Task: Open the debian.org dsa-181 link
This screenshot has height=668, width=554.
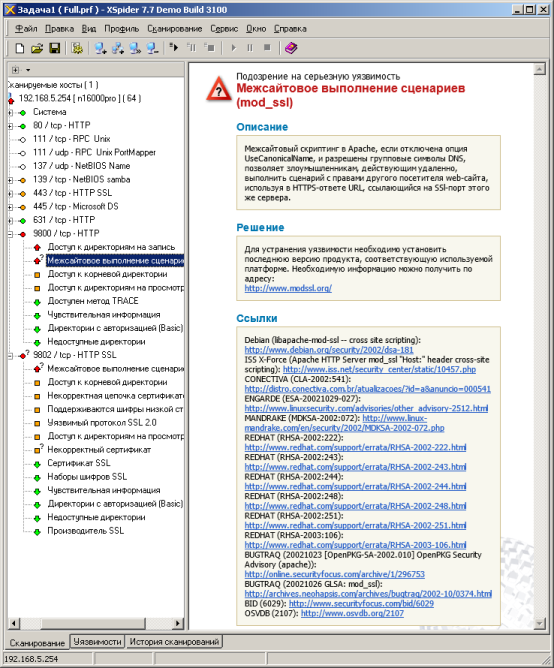Action: [329, 350]
